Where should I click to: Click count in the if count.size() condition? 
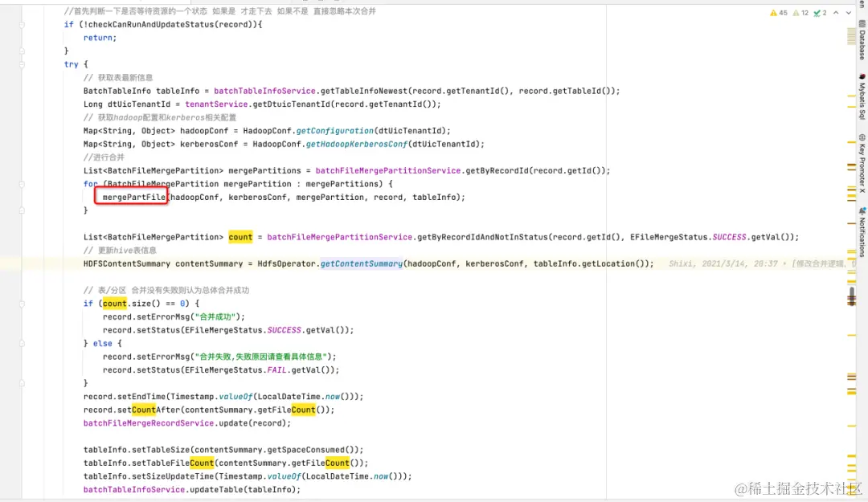[x=115, y=304]
